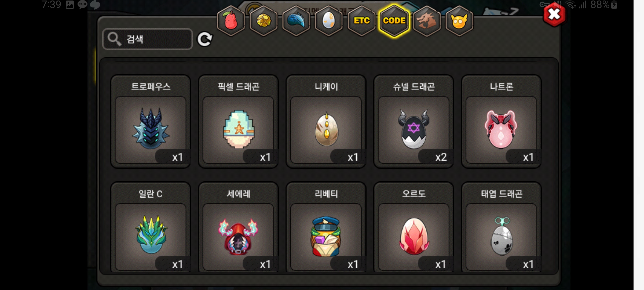644x290 pixels.
Task: Click the refresh arrow next to search
Action: point(205,39)
